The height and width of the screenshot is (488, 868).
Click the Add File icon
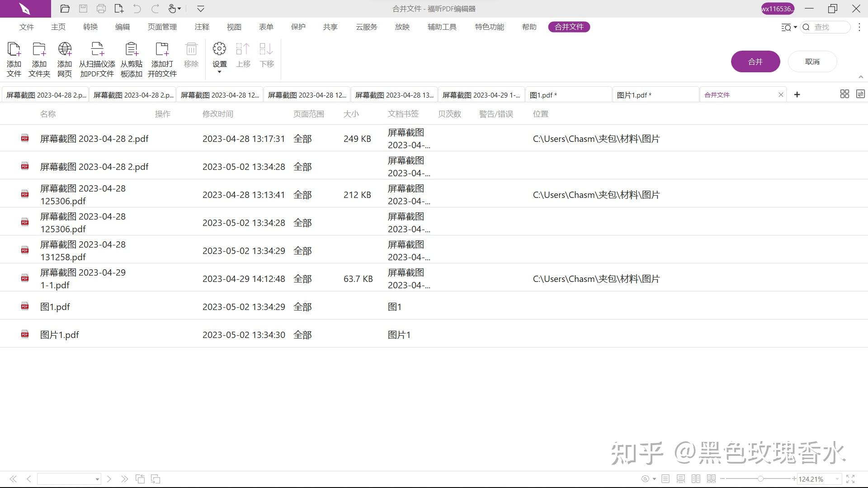14,49
